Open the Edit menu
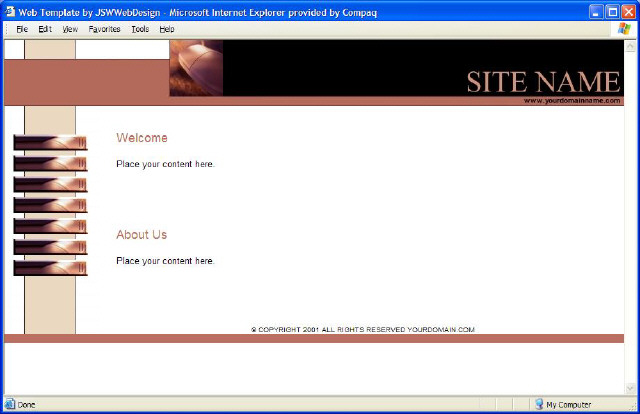640x414 pixels. (x=45, y=29)
